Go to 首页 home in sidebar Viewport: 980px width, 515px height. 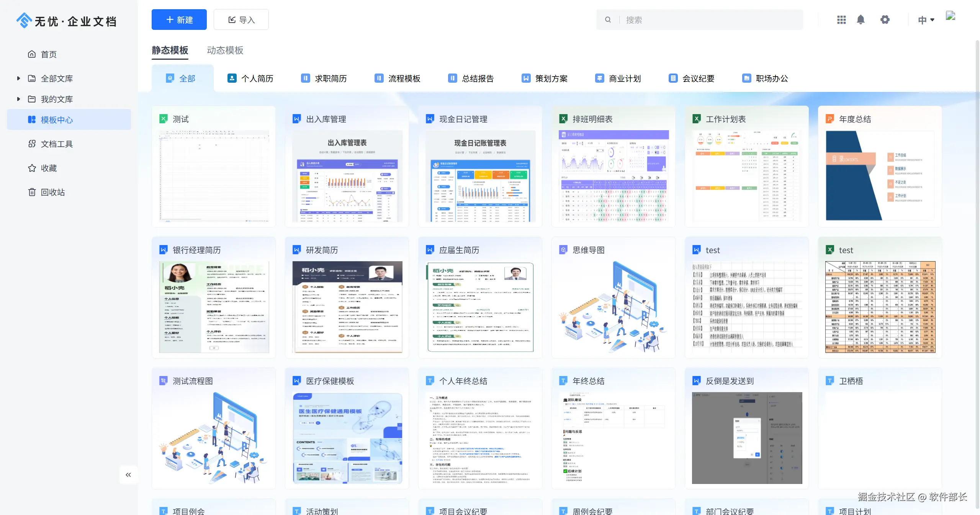pyautogui.click(x=49, y=54)
